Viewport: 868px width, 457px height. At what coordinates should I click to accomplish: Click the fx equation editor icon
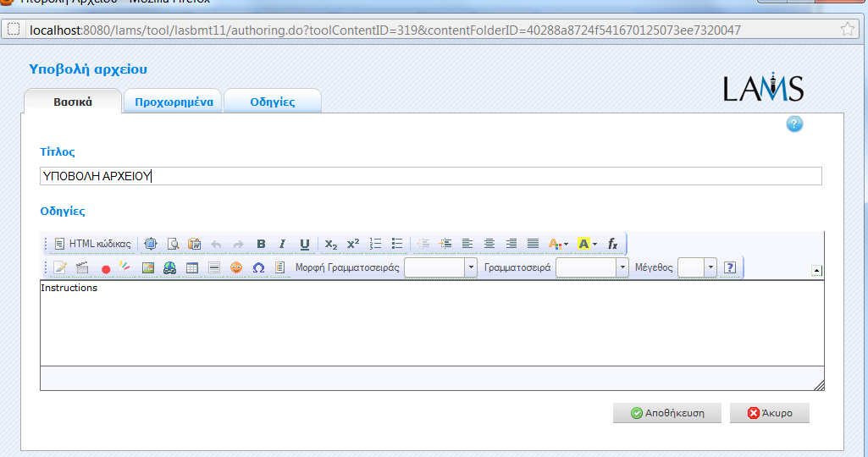pos(612,244)
